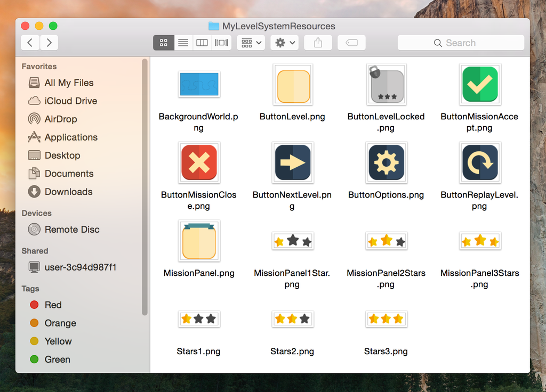This screenshot has height=392, width=546.
Task: Click the Share toolbar button
Action: (x=318, y=43)
